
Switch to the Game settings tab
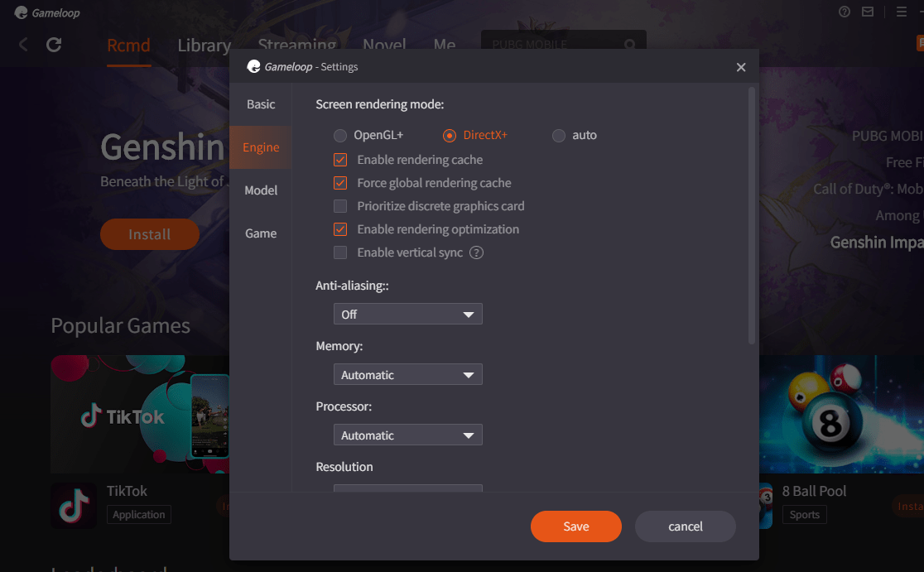coord(261,233)
